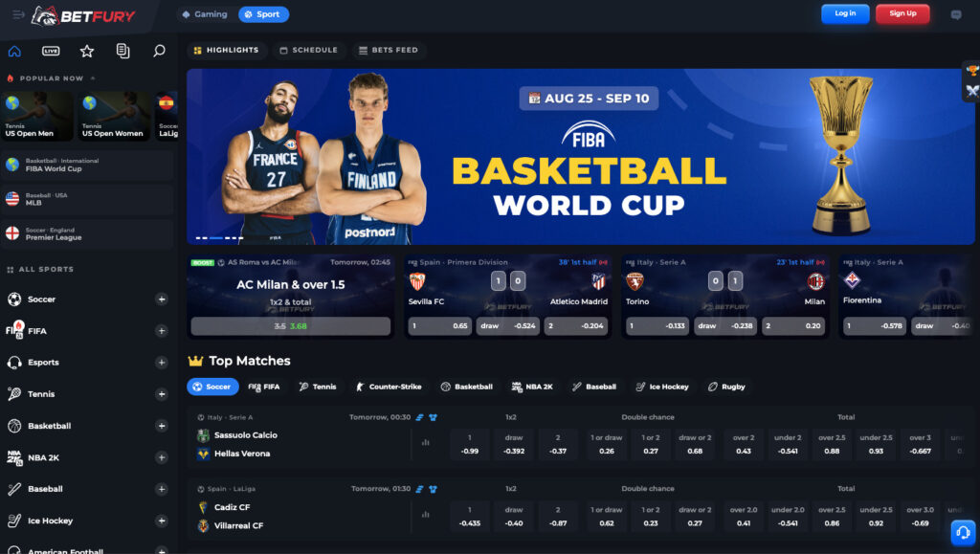The width and height of the screenshot is (980, 554).
Task: Select Soccer filter in Top Matches
Action: coord(212,388)
